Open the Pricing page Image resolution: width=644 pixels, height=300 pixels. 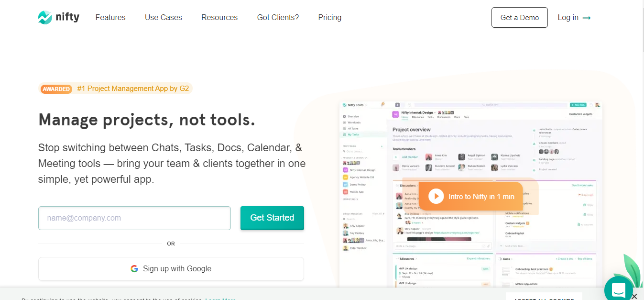tap(330, 18)
